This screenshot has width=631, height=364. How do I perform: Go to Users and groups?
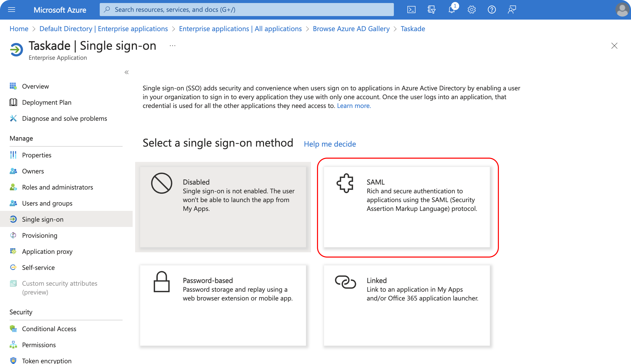47,203
